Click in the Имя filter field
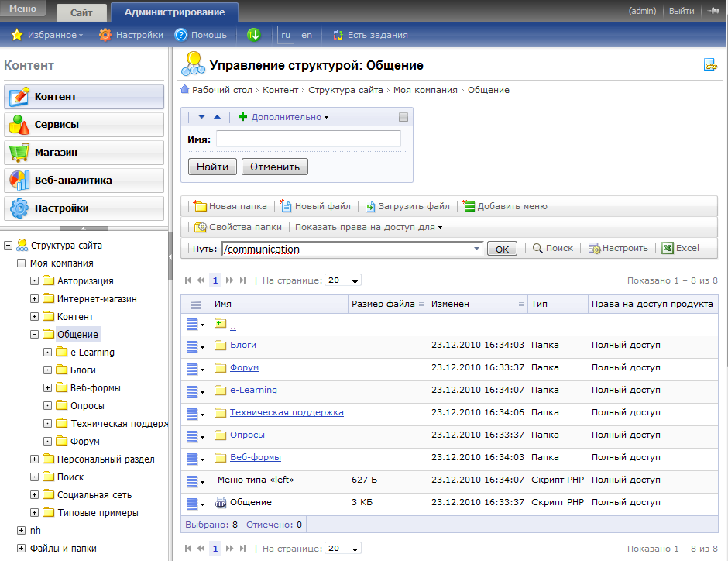Viewport: 728px width, 561px height. click(x=308, y=139)
